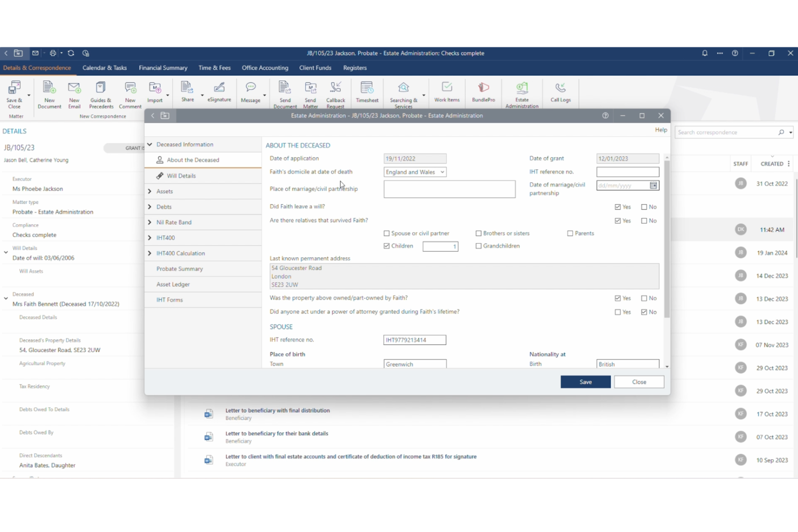Click the Send Matter icon
This screenshot has width=798, height=532.
pyautogui.click(x=311, y=94)
